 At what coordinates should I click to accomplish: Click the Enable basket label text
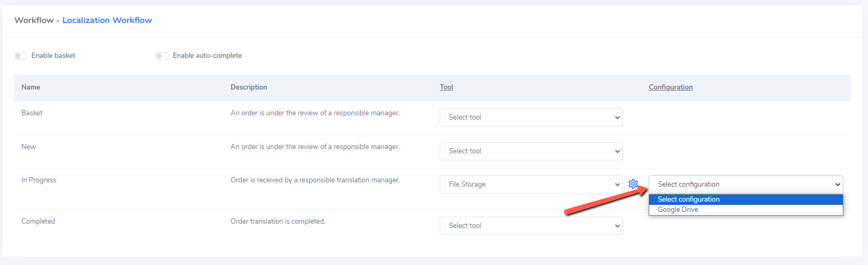[53, 56]
